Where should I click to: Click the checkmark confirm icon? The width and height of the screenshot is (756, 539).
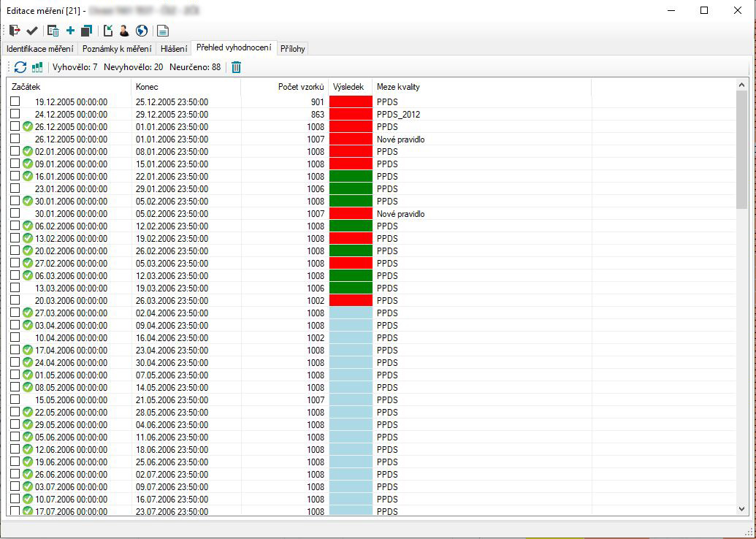32,31
